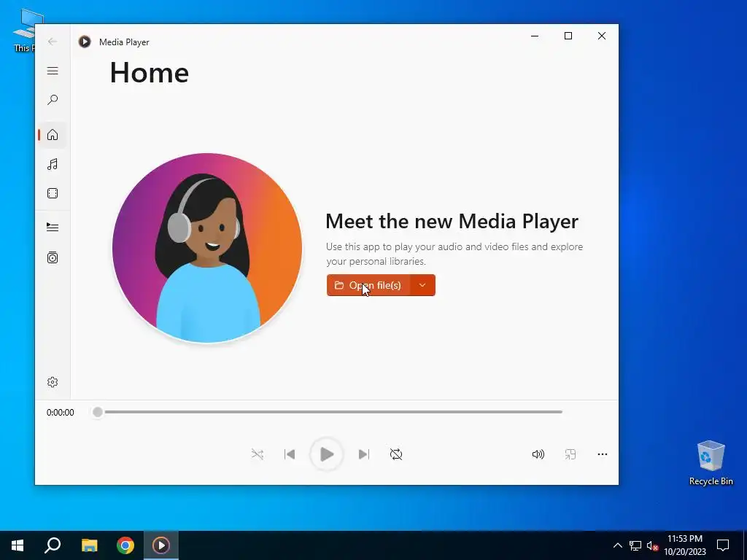Open the Playlists icon in sidebar
This screenshot has width=747, height=560.
53,257
